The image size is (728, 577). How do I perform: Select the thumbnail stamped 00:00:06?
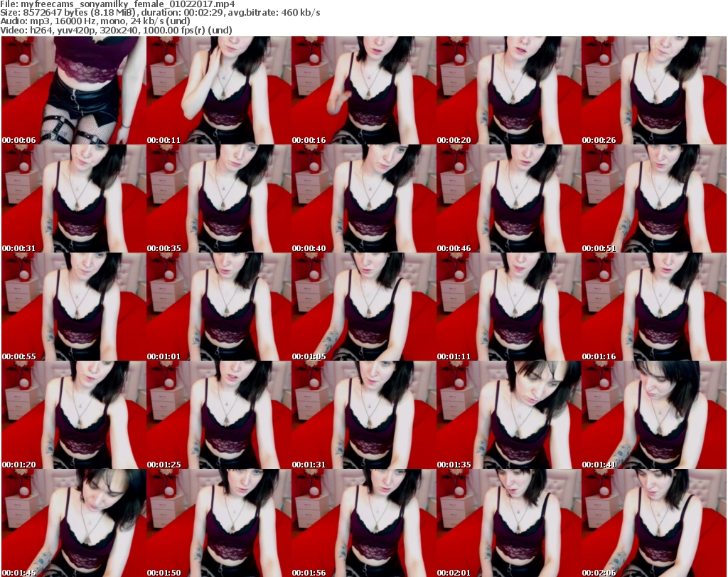pos(73,90)
